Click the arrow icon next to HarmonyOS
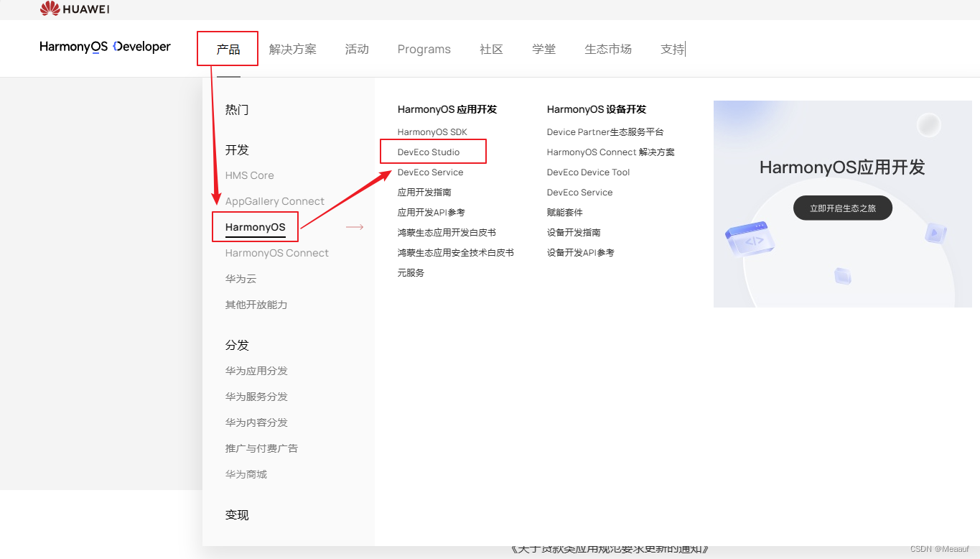This screenshot has height=559, width=980. pos(354,226)
